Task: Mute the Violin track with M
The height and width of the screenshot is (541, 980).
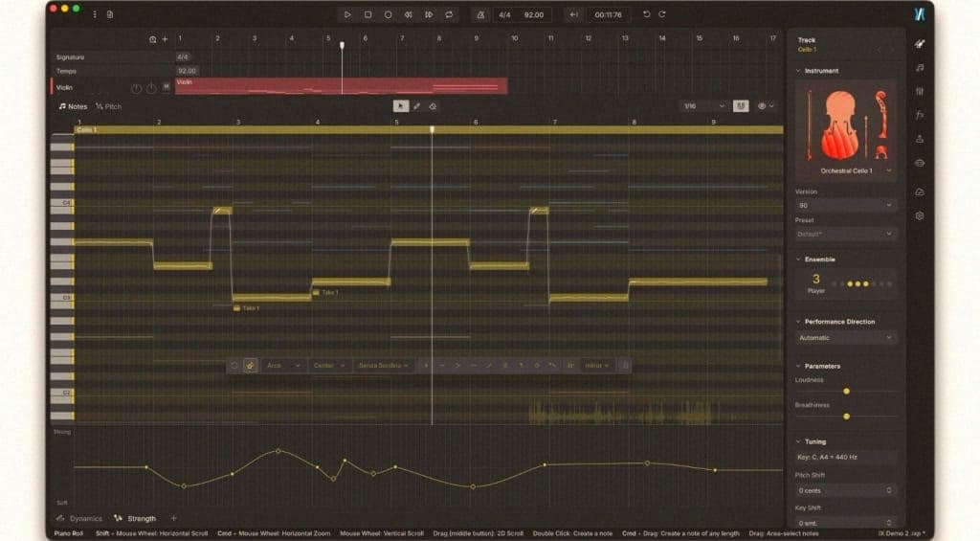Action: (167, 87)
